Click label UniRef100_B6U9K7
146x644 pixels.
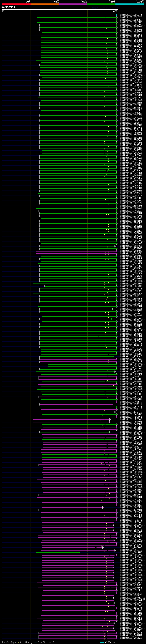[x=131, y=58]
